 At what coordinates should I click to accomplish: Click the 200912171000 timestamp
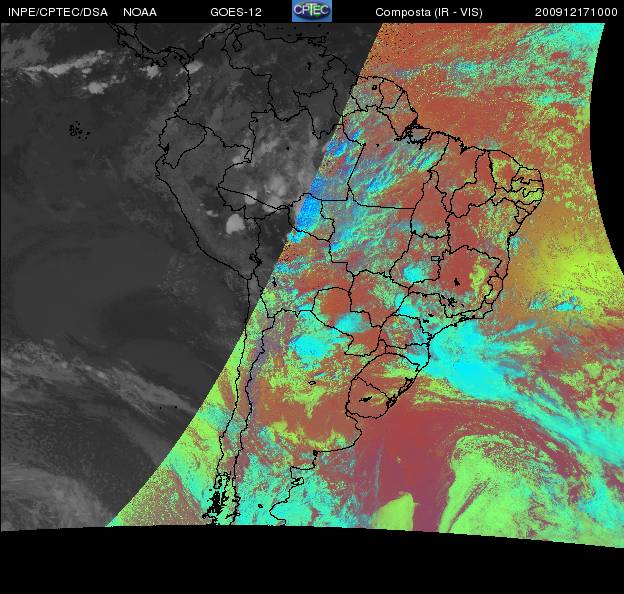tap(576, 12)
